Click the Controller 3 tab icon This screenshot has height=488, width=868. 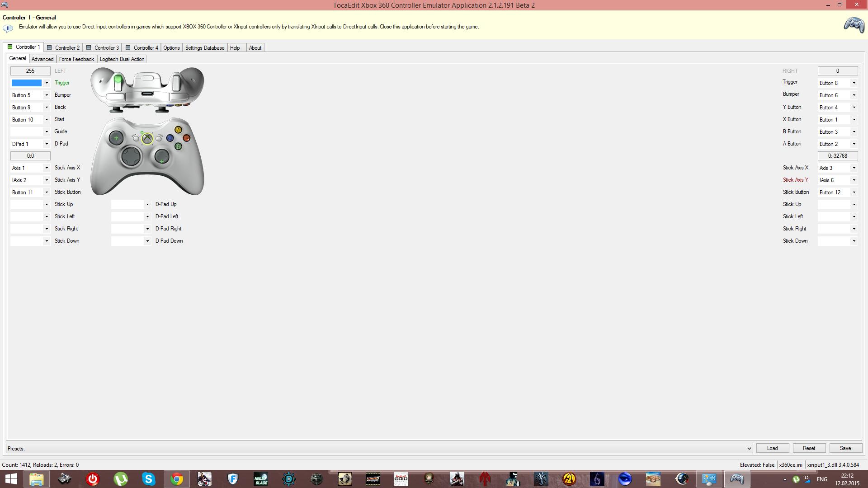click(88, 47)
